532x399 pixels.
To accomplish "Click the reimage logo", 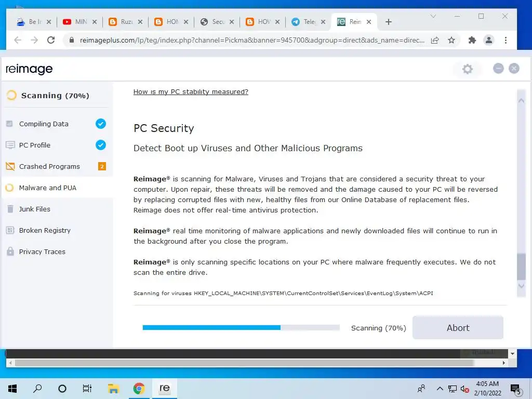I will pos(29,69).
